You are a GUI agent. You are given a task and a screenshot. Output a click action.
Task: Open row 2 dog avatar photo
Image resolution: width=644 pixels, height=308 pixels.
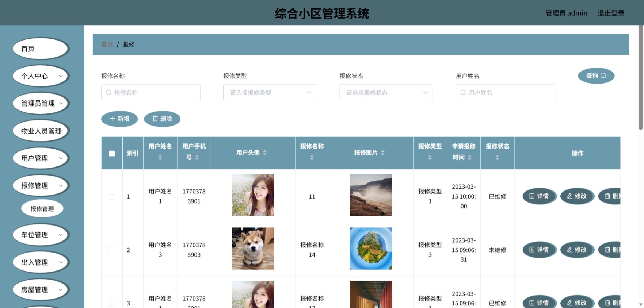click(x=253, y=249)
